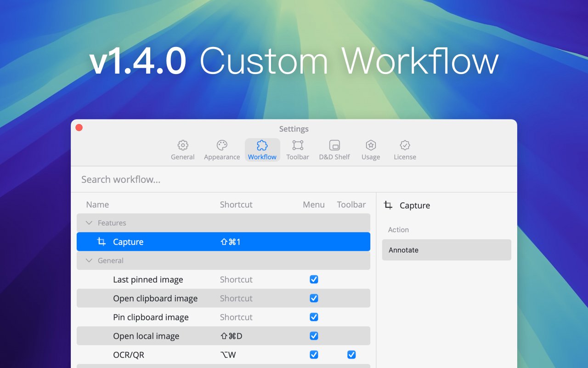The height and width of the screenshot is (368, 588).
Task: Select the Capture workflow row
Action: pos(223,241)
